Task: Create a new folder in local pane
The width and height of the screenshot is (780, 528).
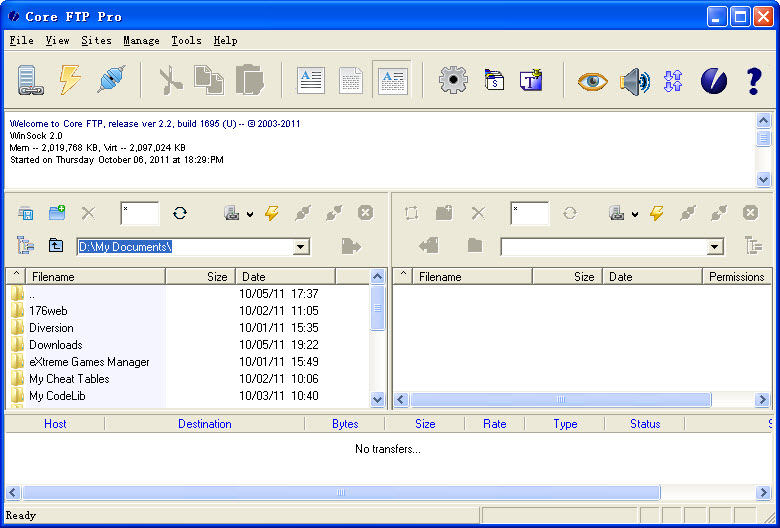Action: pyautogui.click(x=57, y=213)
